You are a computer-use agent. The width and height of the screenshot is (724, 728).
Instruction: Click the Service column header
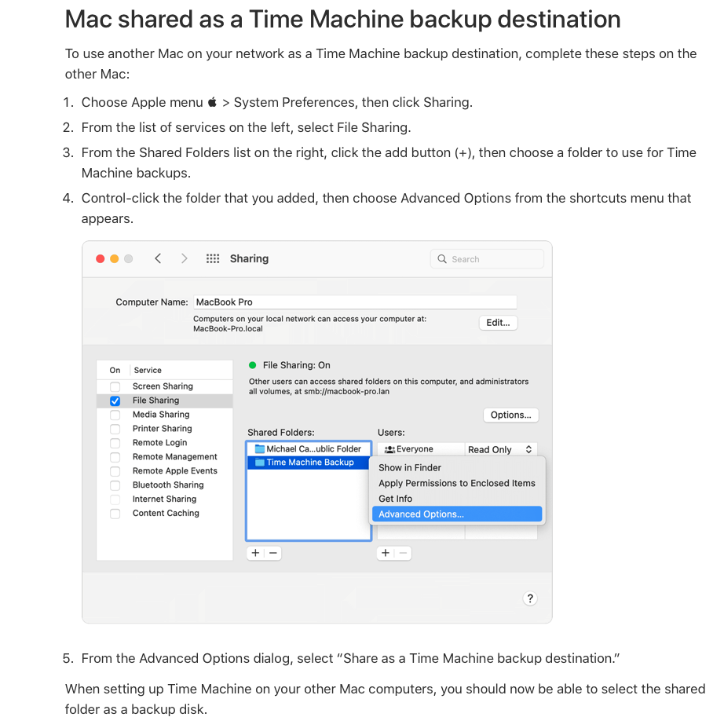point(148,370)
